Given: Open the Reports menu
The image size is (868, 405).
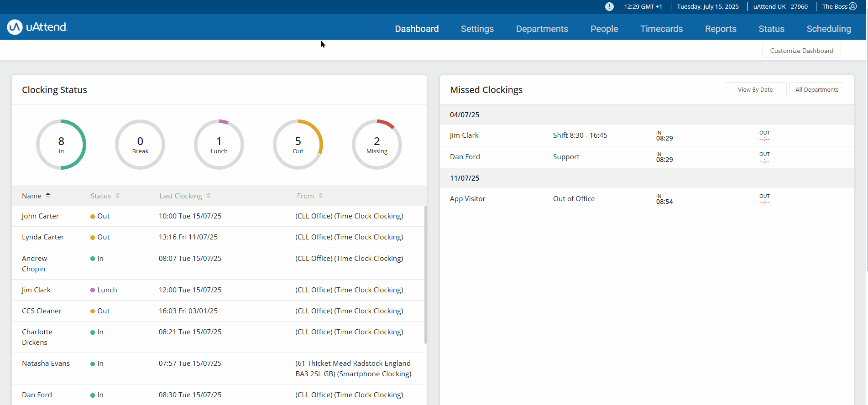Looking at the screenshot, I should click(721, 29).
